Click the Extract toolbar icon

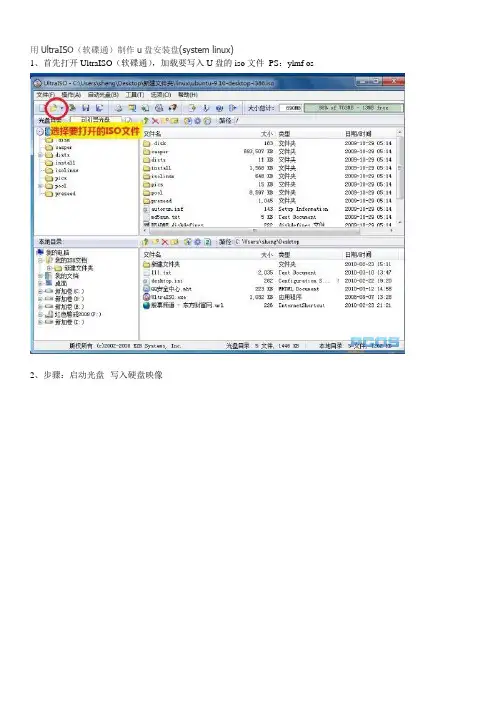(x=205, y=108)
